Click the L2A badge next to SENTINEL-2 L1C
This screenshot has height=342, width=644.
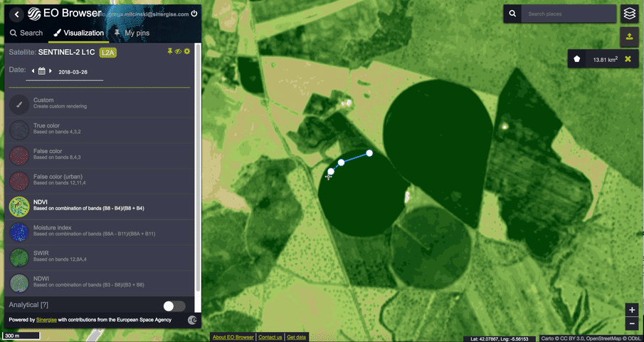[x=108, y=53]
